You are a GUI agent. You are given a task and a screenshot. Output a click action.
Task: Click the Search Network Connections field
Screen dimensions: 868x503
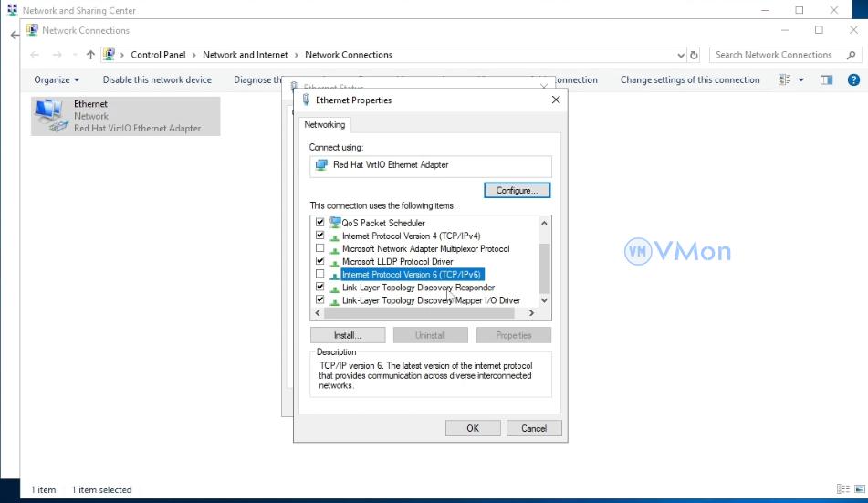[780, 55]
